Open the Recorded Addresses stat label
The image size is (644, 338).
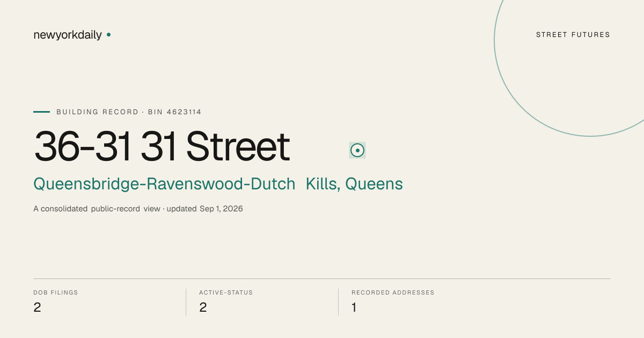point(393,293)
